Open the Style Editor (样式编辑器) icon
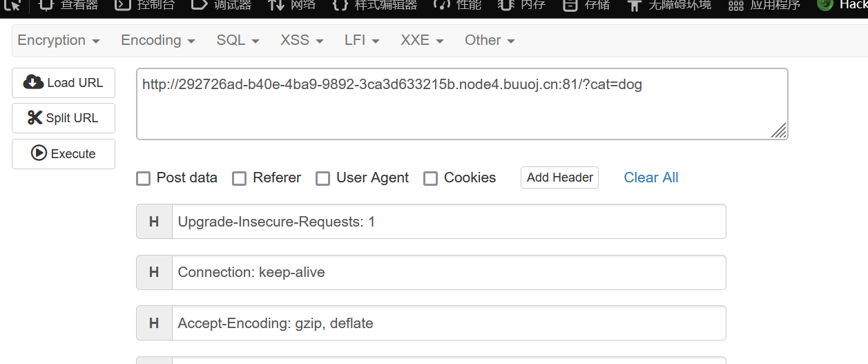 (x=340, y=5)
